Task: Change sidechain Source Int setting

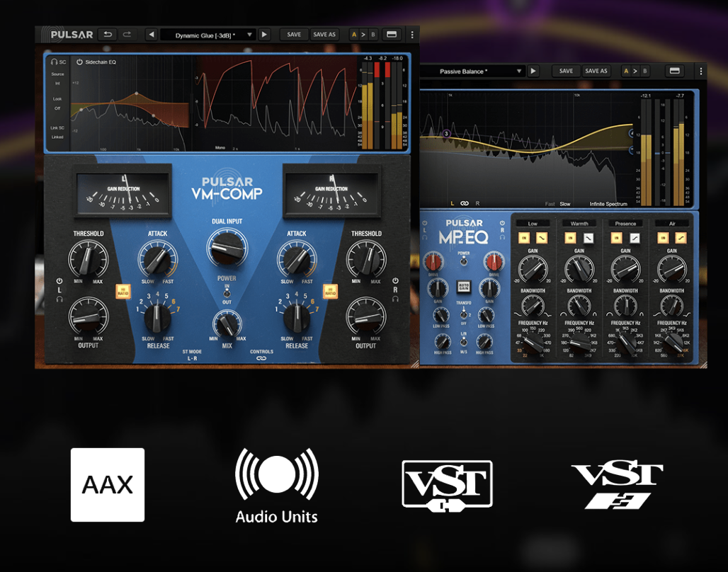Action: 57,79
